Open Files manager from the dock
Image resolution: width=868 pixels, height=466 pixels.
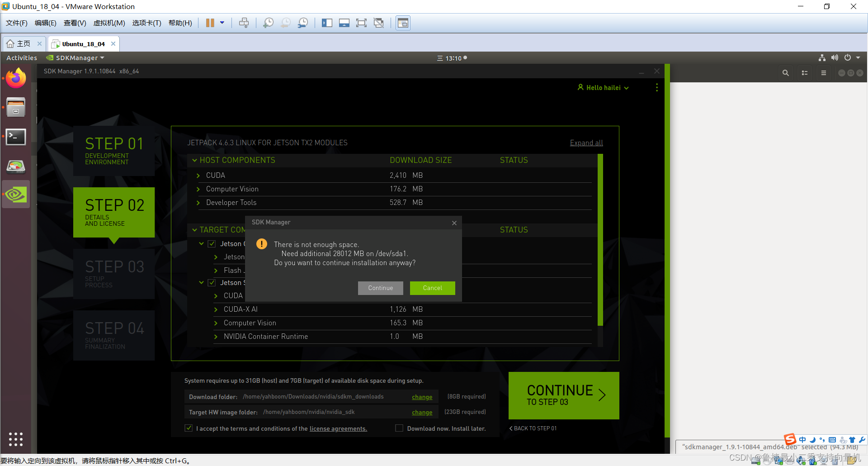point(16,108)
